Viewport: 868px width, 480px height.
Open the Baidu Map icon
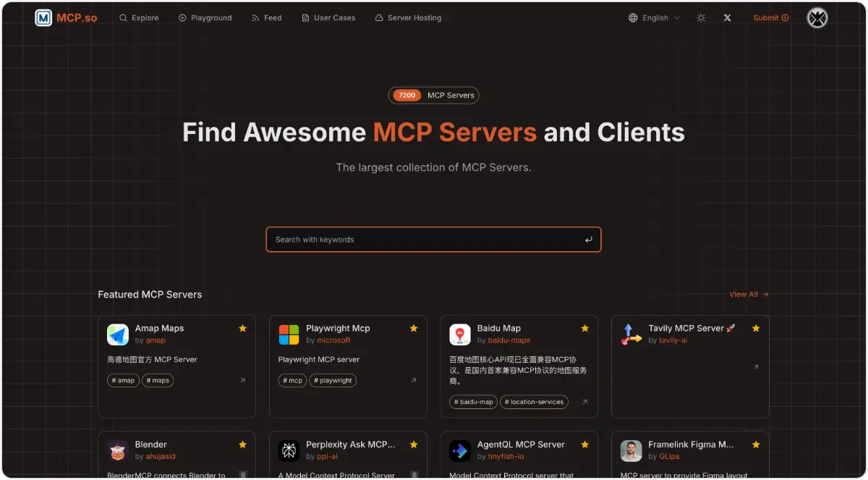(x=460, y=334)
